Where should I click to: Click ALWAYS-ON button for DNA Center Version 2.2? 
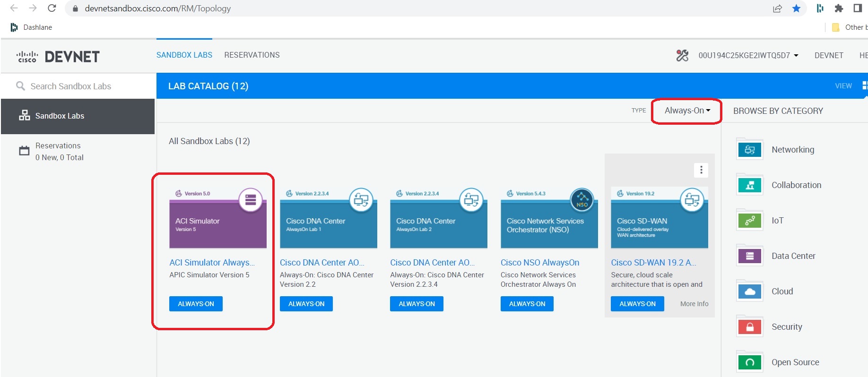click(x=306, y=304)
